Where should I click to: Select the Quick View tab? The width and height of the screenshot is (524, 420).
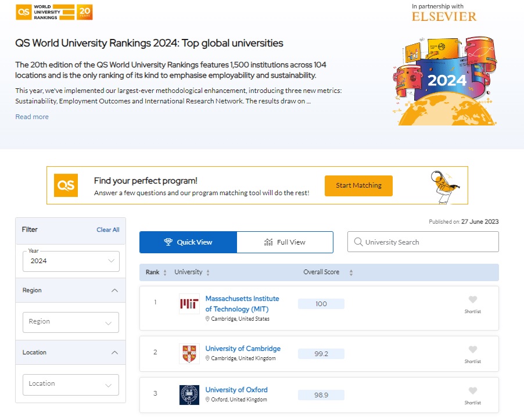pos(188,242)
